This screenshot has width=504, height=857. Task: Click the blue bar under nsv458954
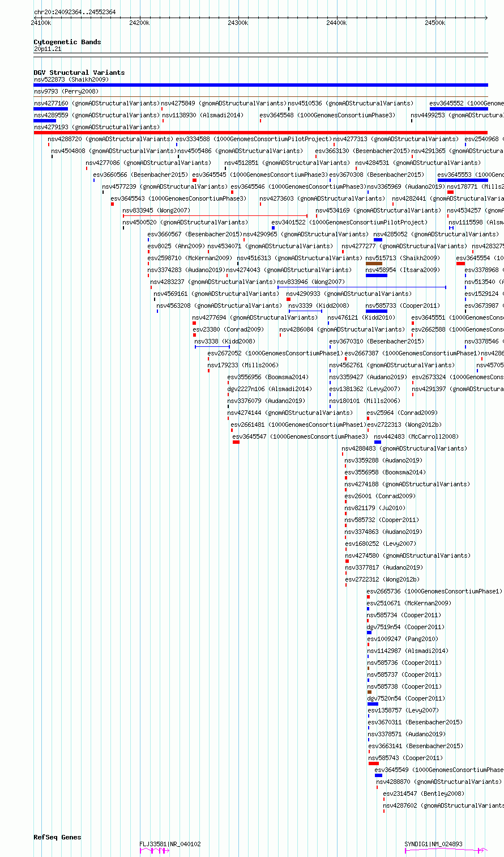coord(377,275)
